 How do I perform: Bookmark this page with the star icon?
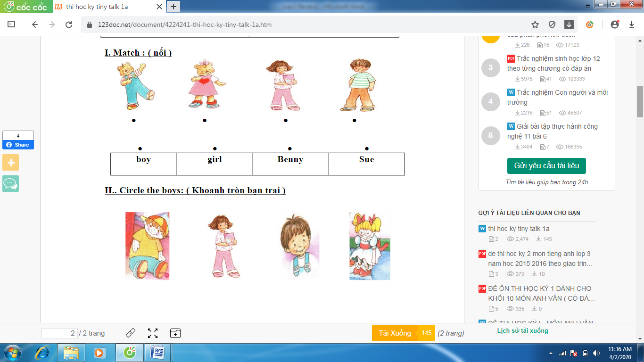tap(535, 25)
